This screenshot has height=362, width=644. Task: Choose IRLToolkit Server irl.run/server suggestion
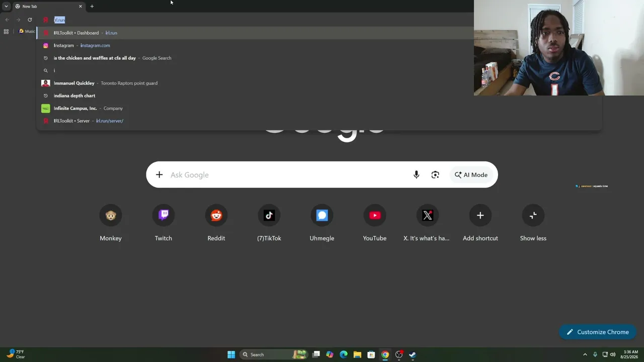tap(319, 121)
